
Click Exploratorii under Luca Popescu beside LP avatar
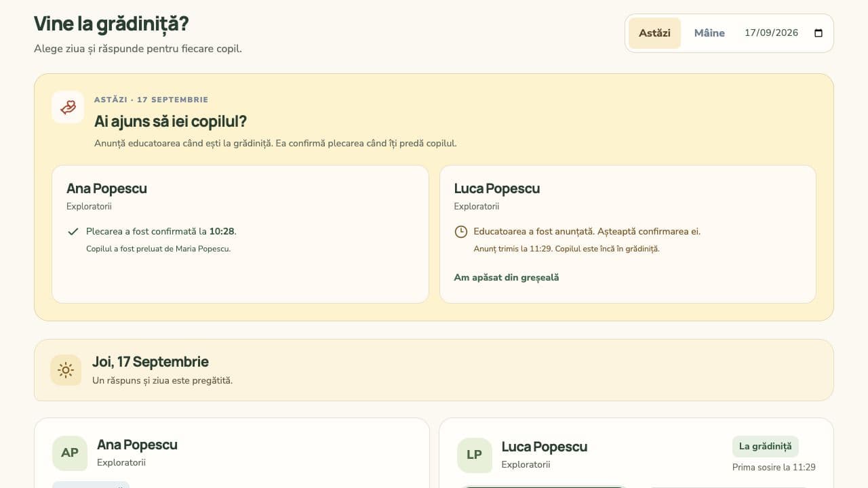526,465
